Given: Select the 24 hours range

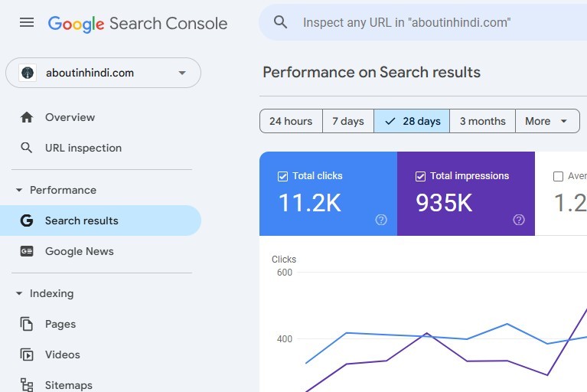Looking at the screenshot, I should (291, 121).
